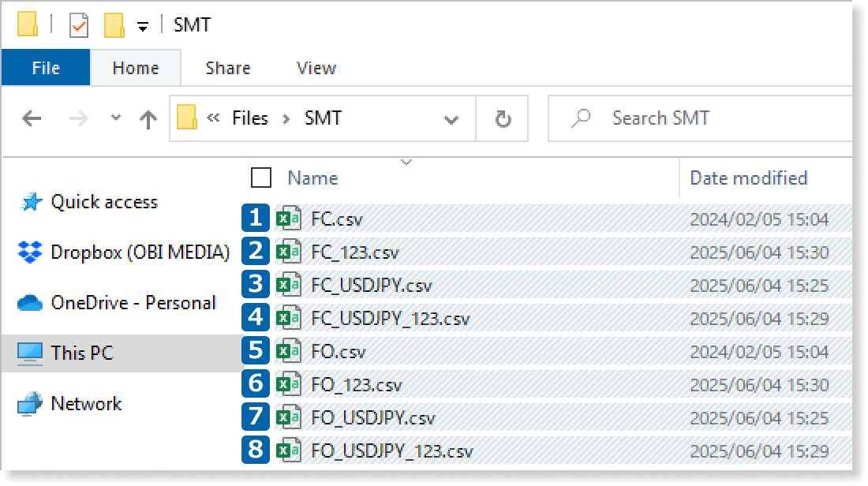Screen dimensions: 868x486
Task: Go back with the Back arrow
Action: [x=32, y=119]
